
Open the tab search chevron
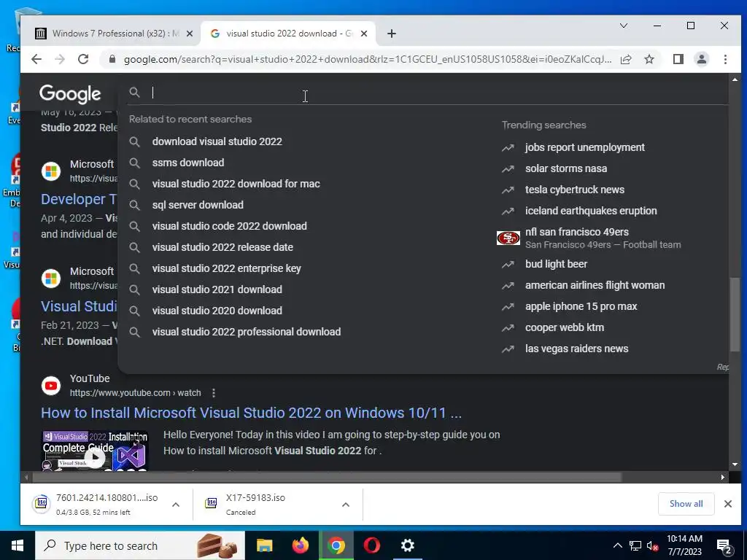(623, 26)
